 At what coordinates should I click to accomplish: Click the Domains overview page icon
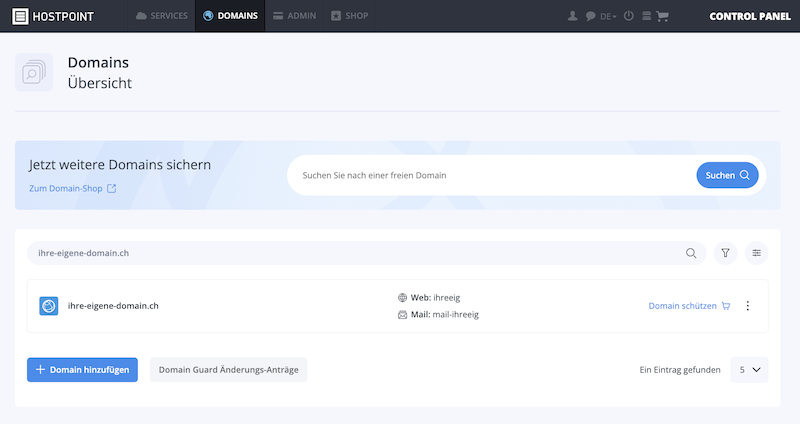pos(34,72)
